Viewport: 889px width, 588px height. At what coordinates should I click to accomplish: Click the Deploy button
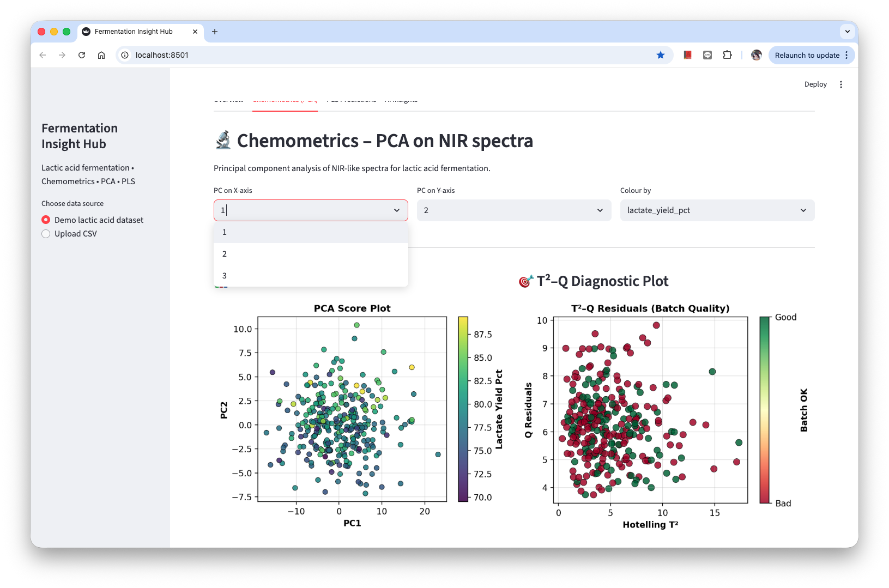(815, 84)
